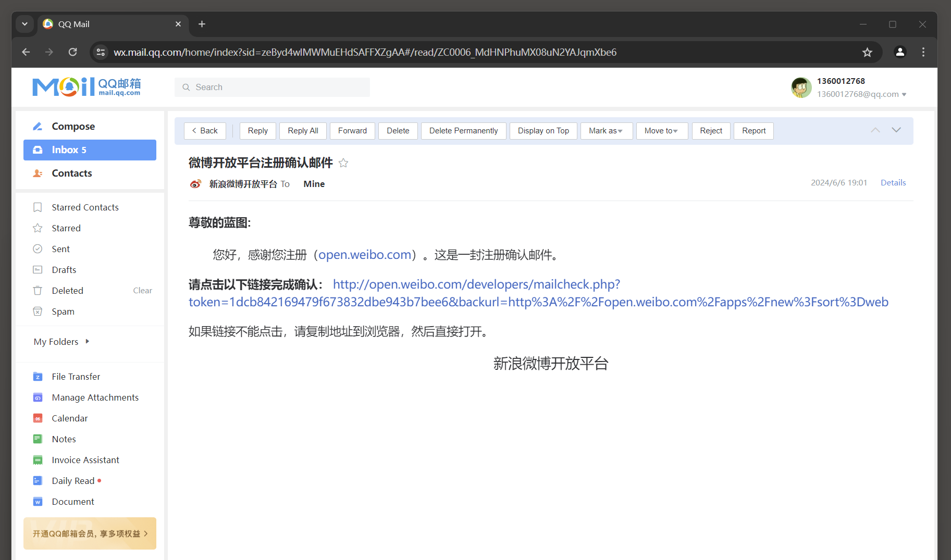Click the Starred folder star icon
This screenshot has height=560, width=951.
coord(38,228)
